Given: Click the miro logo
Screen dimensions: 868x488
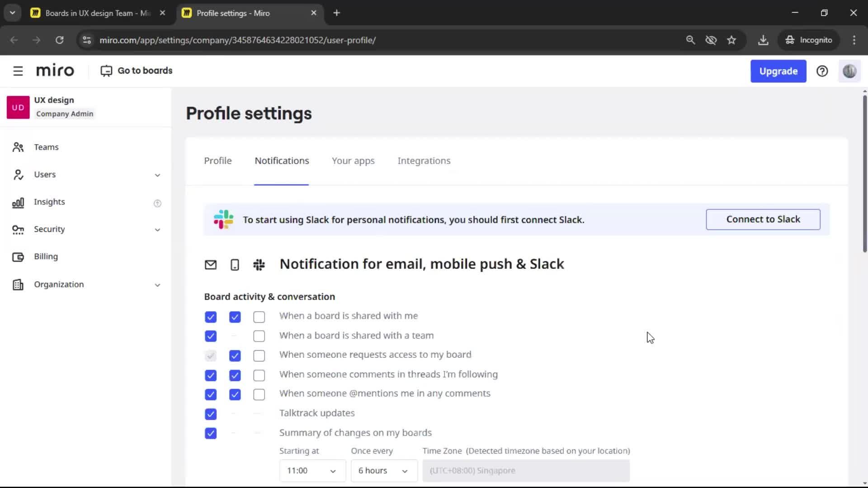Looking at the screenshot, I should [x=55, y=71].
